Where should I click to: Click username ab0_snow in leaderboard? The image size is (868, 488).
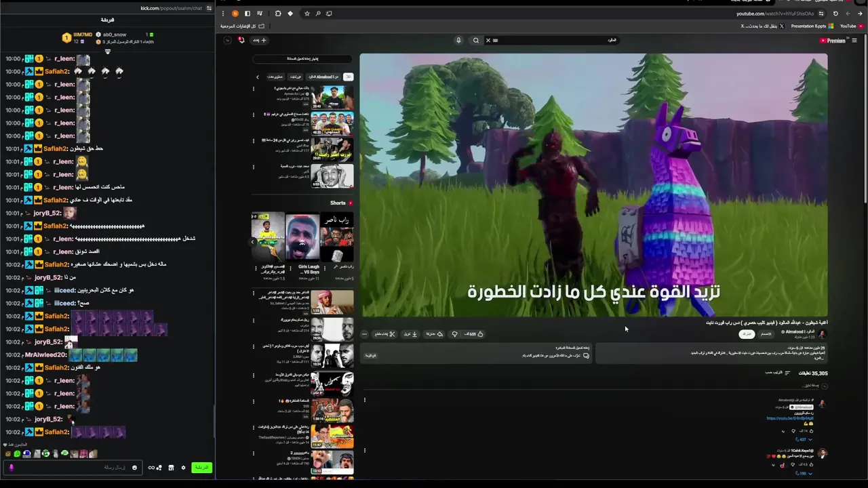click(x=115, y=35)
